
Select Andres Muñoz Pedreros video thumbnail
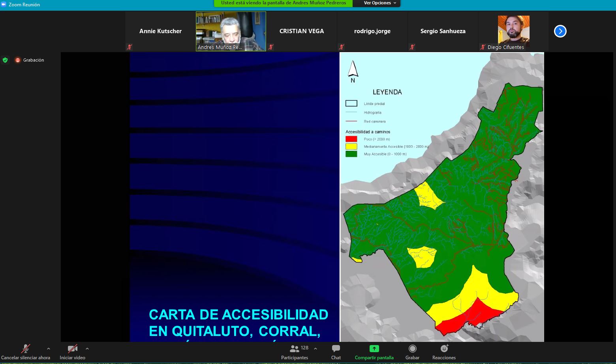tap(231, 31)
